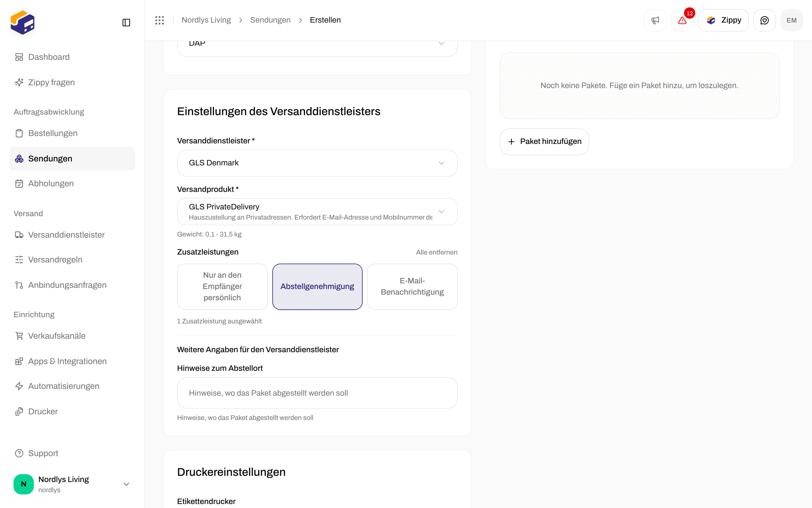
Task: Open the apps grid icon
Action: pyautogui.click(x=159, y=20)
